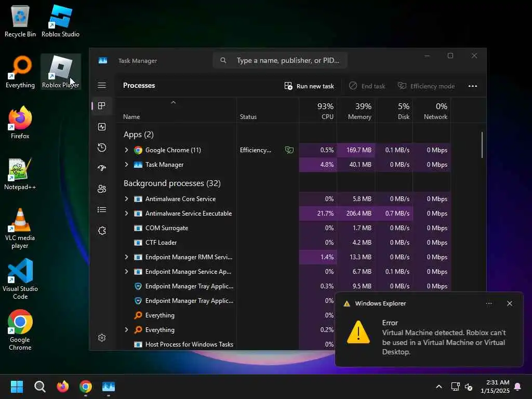Select the COM Surrogate process

click(x=283, y=228)
